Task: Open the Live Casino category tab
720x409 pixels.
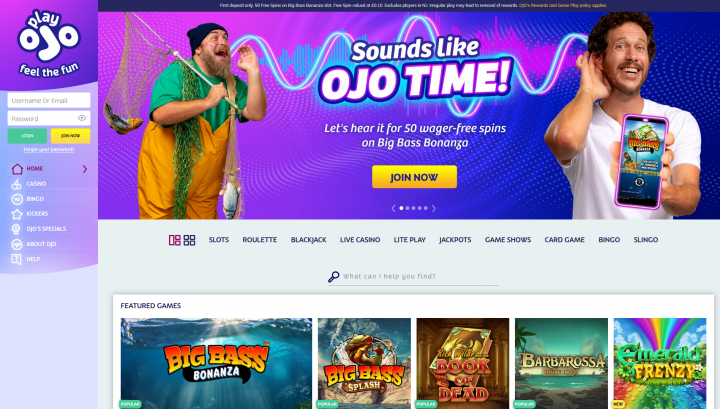Action: pos(360,240)
